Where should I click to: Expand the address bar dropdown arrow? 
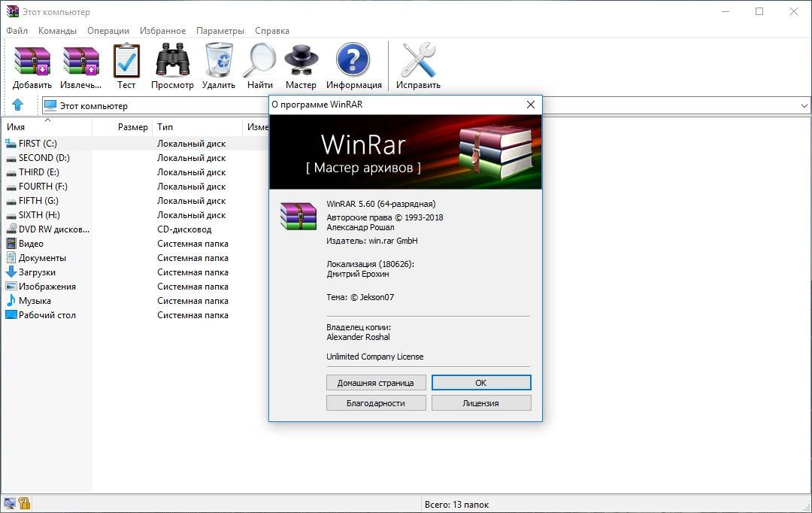(804, 106)
